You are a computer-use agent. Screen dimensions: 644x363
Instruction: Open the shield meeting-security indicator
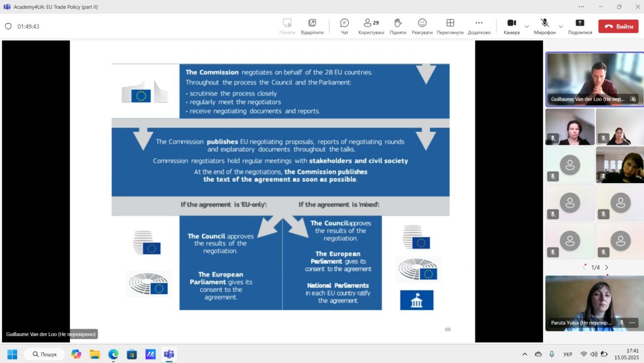[x=8, y=26]
